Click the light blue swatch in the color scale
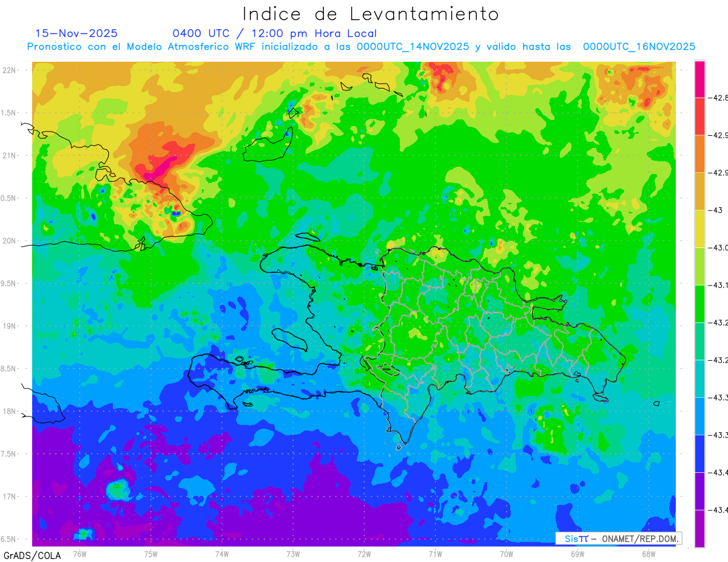Image resolution: width=728 pixels, height=562 pixels. 699,416
